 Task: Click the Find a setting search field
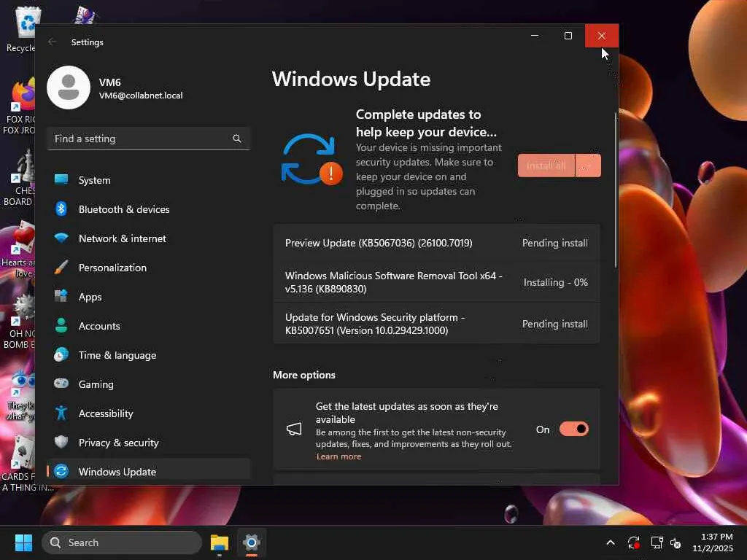(149, 139)
